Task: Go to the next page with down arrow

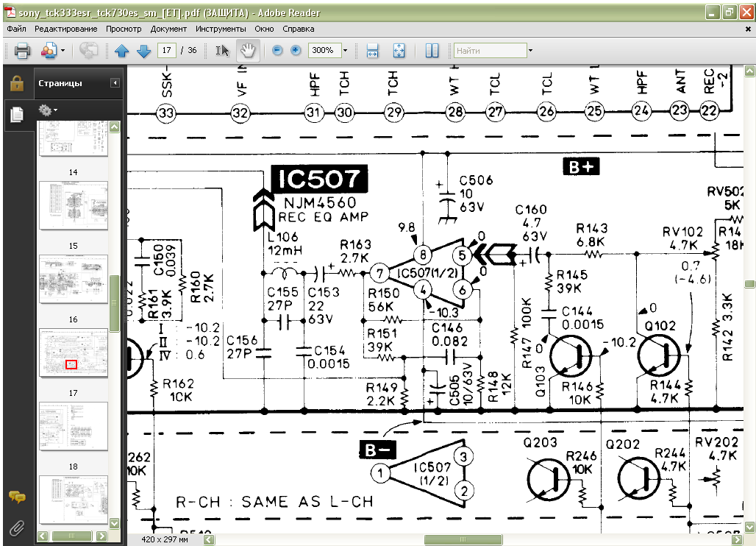Action: [x=143, y=51]
